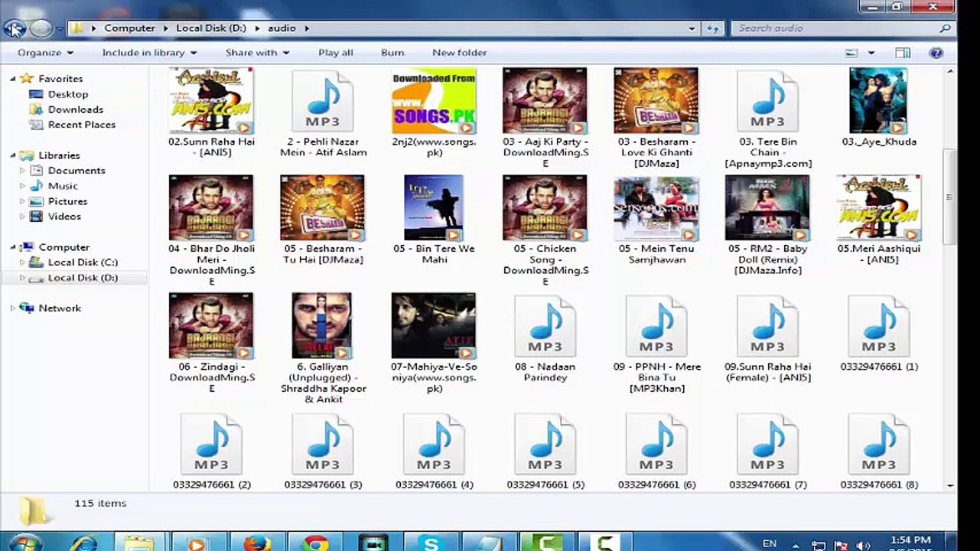This screenshot has width=980, height=551.
Task: Select 05 - Bin Tere We Mahi file
Action: 434,208
